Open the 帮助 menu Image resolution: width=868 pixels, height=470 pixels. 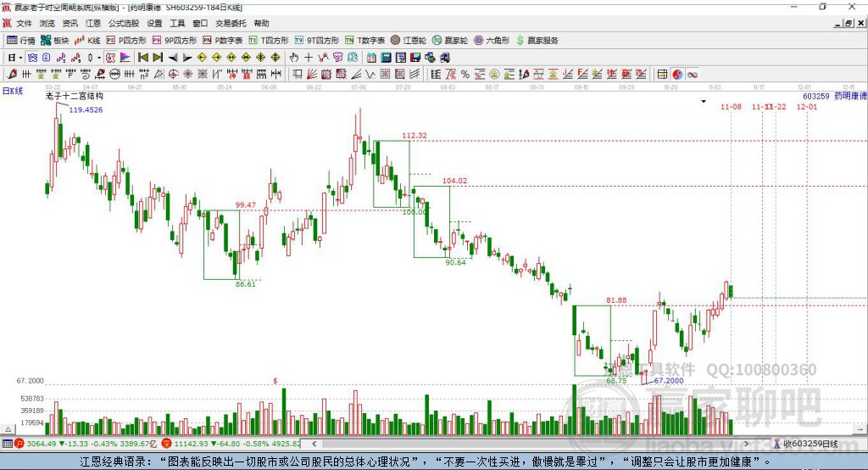(261, 23)
